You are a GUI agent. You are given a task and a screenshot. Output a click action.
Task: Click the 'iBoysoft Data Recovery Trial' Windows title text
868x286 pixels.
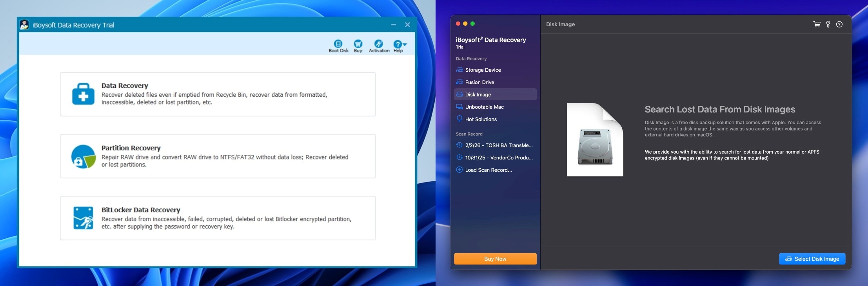pos(73,25)
